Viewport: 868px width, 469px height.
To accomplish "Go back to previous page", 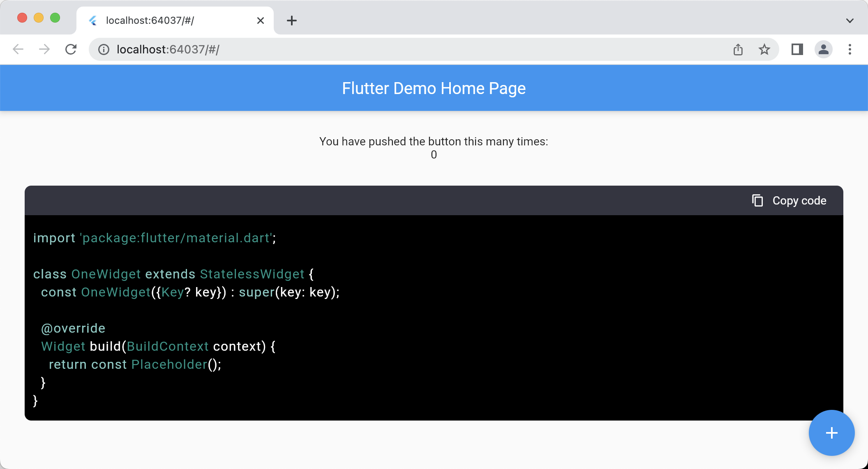I will coord(18,49).
